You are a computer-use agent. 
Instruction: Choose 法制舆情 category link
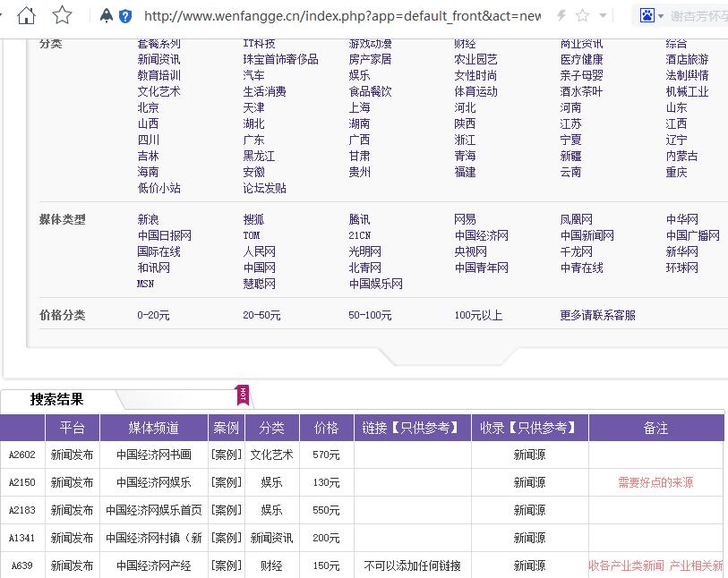(687, 75)
